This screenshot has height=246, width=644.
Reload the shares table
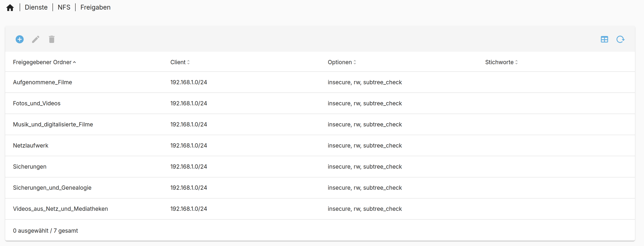(x=620, y=39)
